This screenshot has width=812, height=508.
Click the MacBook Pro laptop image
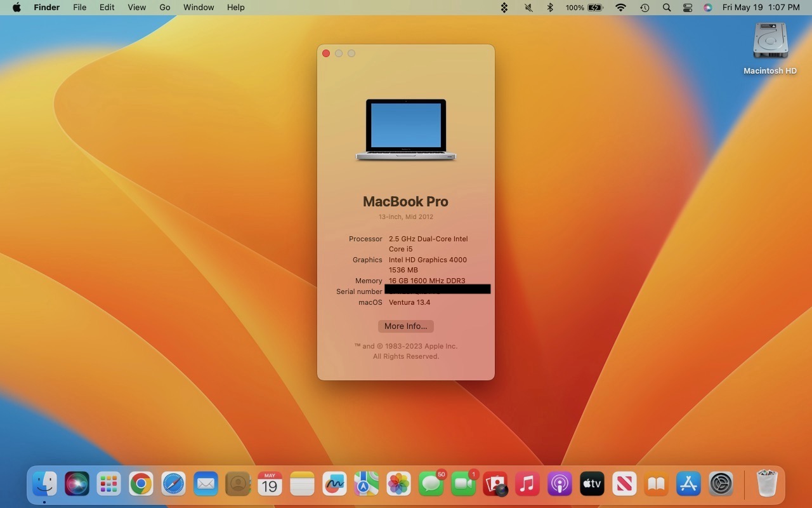(x=406, y=130)
